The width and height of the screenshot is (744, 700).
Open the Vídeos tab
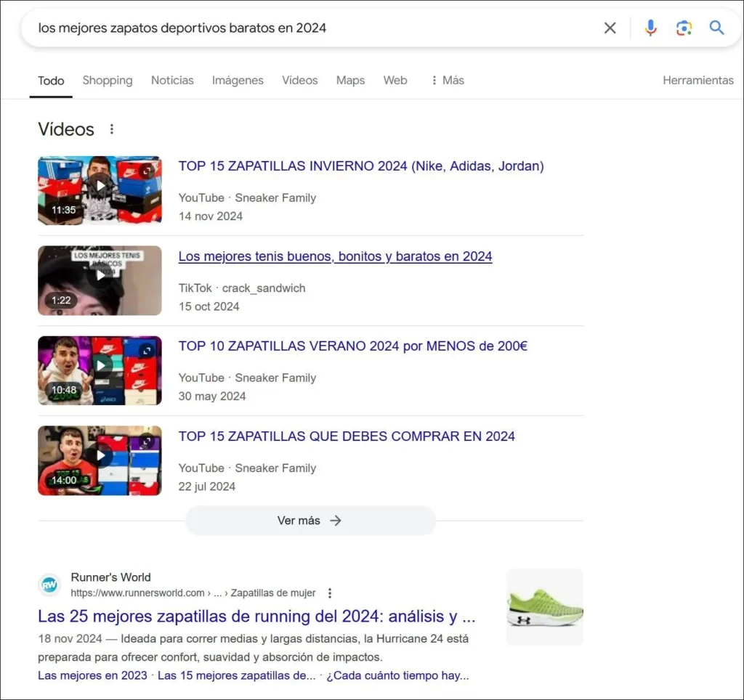[300, 80]
